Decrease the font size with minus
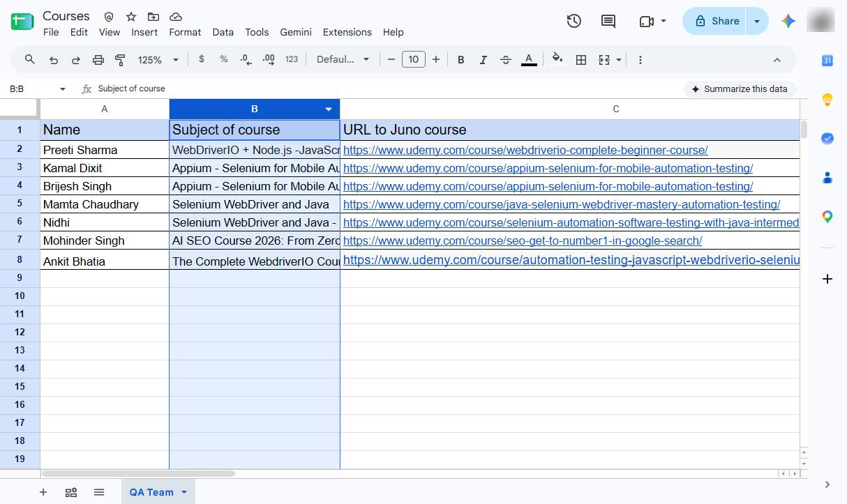Image resolution: width=847 pixels, height=504 pixels. (391, 60)
